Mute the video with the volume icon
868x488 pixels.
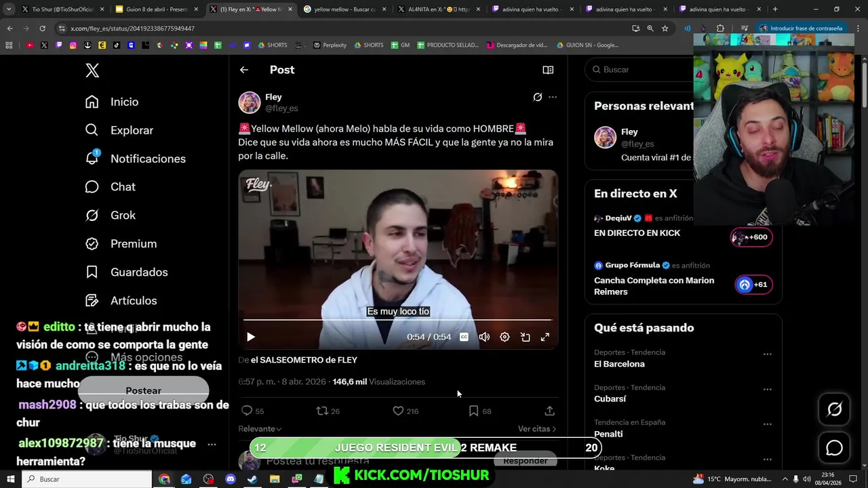tap(484, 337)
